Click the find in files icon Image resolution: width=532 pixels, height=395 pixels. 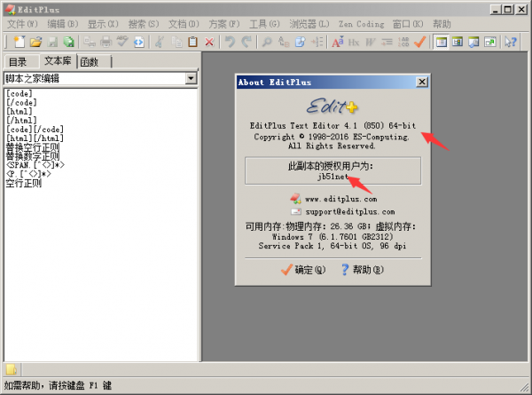pos(301,42)
